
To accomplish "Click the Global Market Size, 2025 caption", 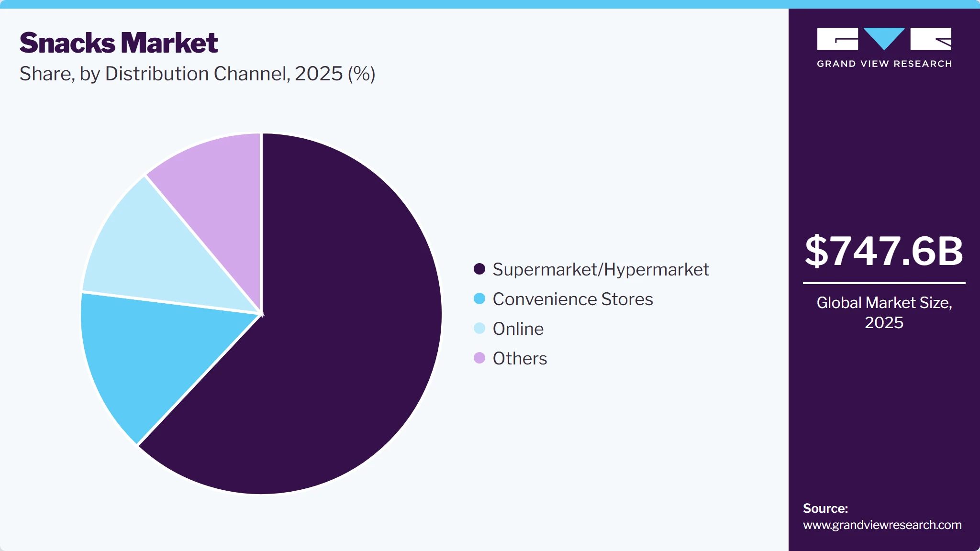I will coord(884,312).
